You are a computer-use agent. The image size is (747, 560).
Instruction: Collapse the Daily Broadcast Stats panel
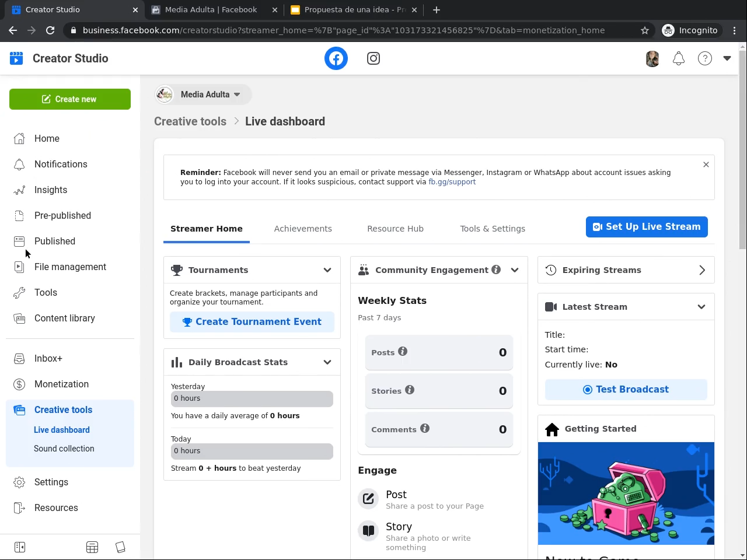pyautogui.click(x=327, y=362)
